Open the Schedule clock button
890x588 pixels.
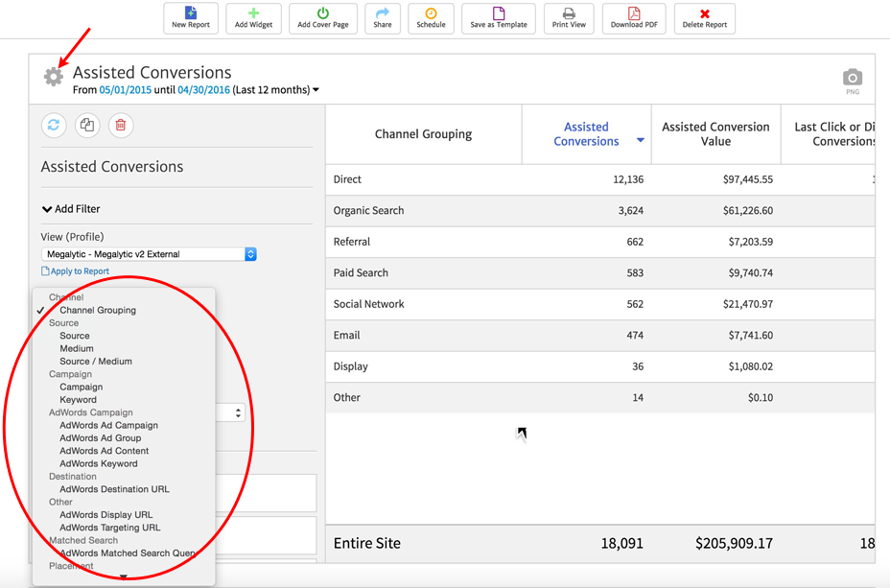click(431, 17)
